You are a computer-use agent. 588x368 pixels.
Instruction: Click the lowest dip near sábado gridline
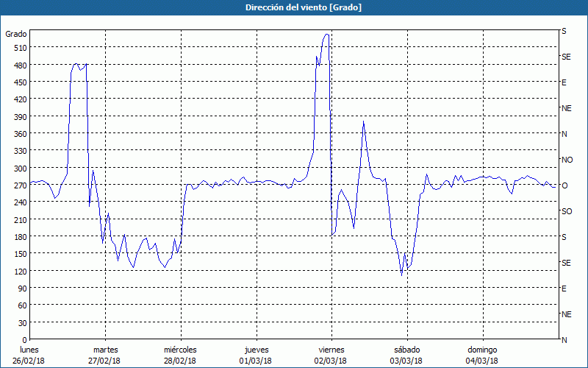401,275
